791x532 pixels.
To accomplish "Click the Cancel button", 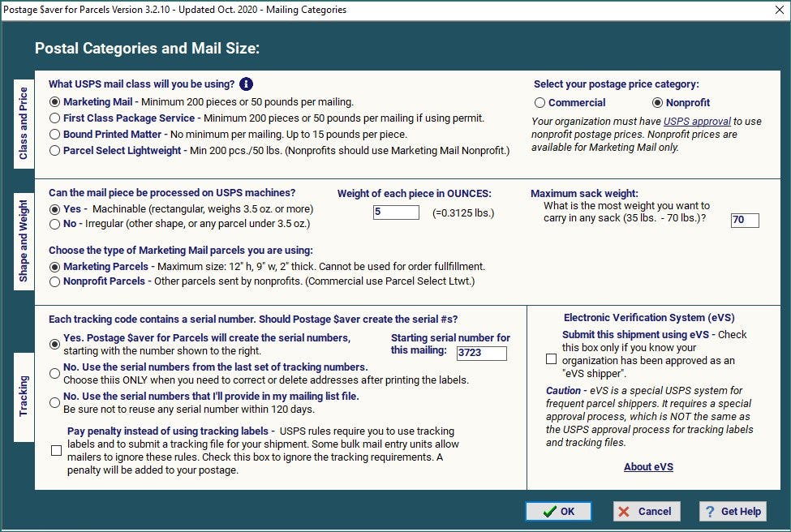I will 647,512.
